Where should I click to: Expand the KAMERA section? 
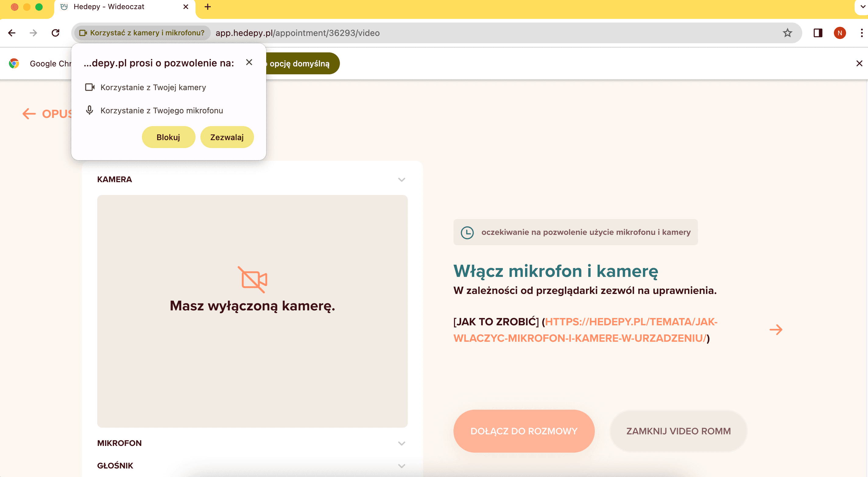(x=401, y=179)
